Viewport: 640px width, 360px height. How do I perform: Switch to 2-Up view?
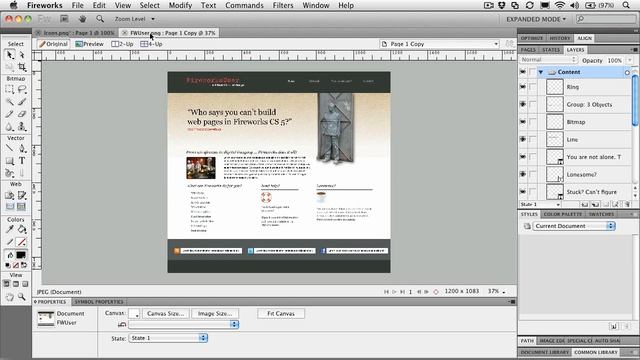coord(122,44)
